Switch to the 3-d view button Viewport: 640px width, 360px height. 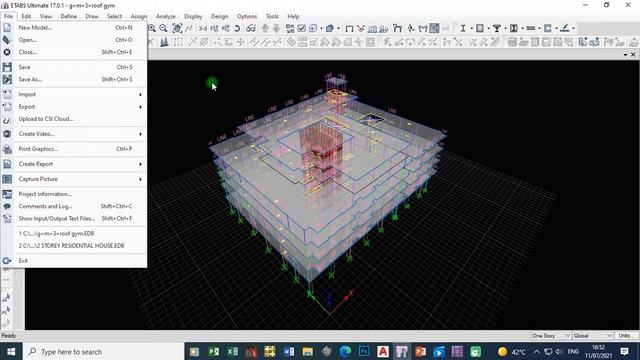click(203, 28)
